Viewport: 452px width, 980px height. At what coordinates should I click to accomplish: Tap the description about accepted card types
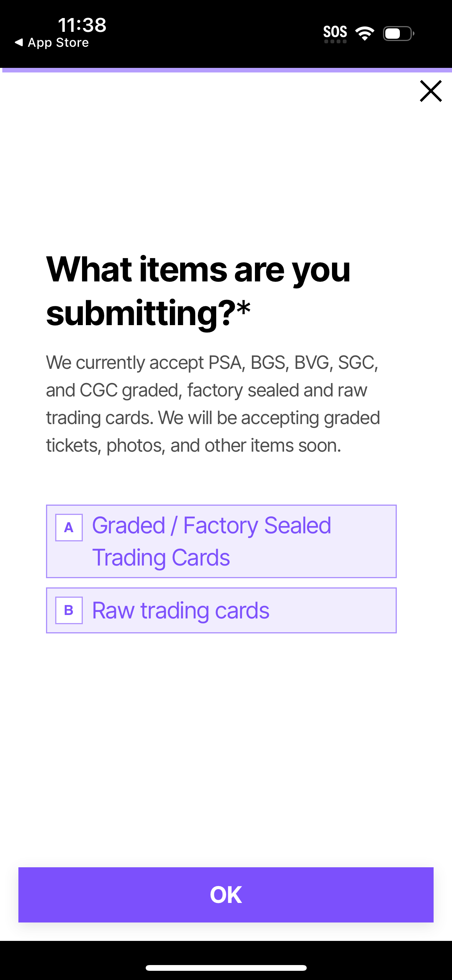[213, 403]
